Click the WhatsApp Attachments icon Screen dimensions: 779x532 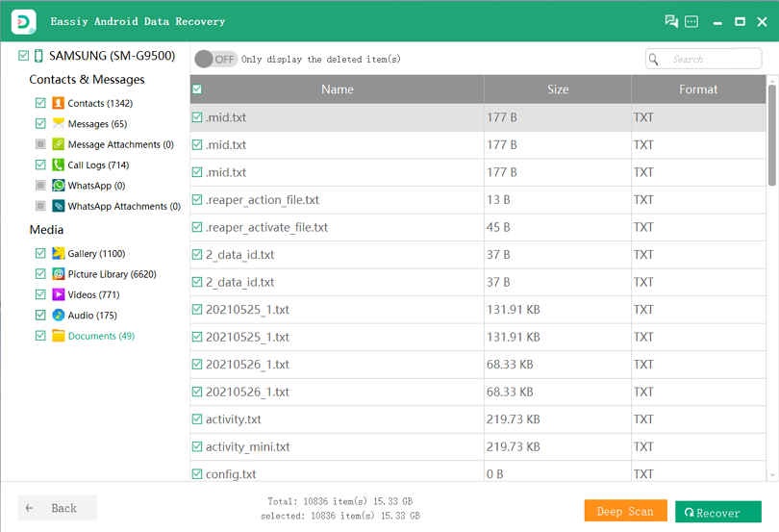point(58,206)
